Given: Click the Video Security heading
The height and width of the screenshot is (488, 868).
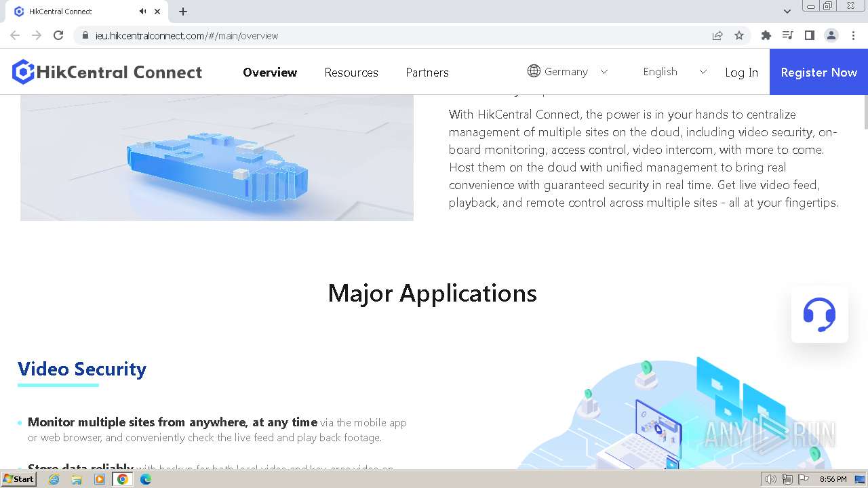Looking at the screenshot, I should [x=82, y=369].
